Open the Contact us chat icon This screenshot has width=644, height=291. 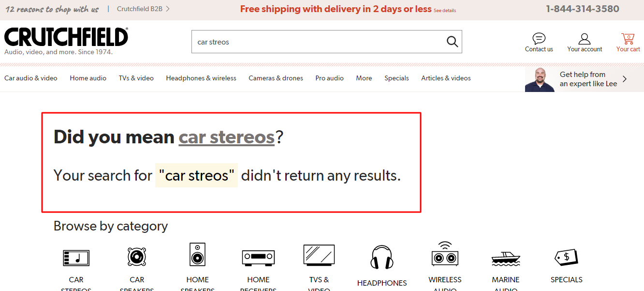click(539, 39)
